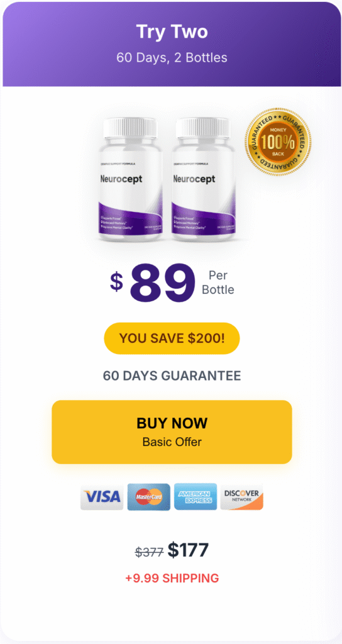Click the Visa card icon
342x644 pixels.
pyautogui.click(x=102, y=497)
